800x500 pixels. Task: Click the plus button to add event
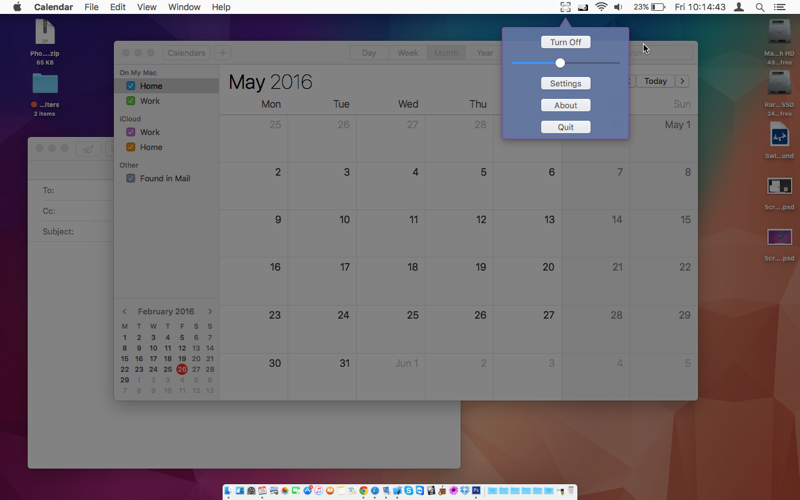(222, 53)
